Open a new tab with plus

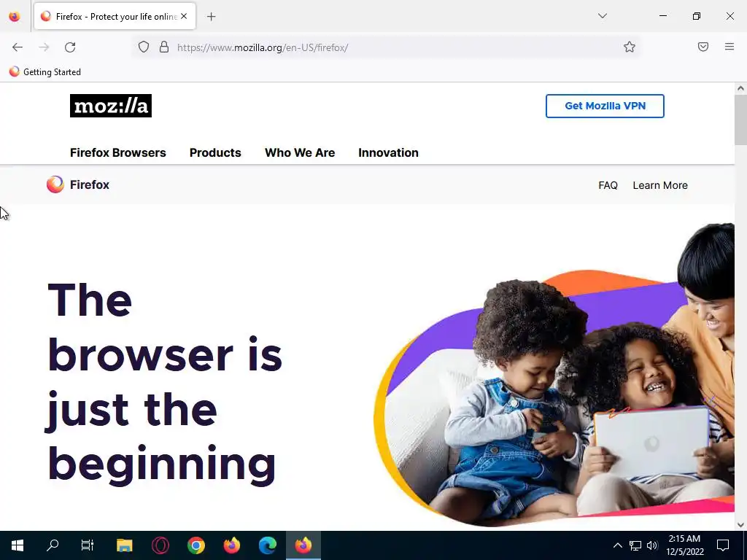[x=211, y=17]
